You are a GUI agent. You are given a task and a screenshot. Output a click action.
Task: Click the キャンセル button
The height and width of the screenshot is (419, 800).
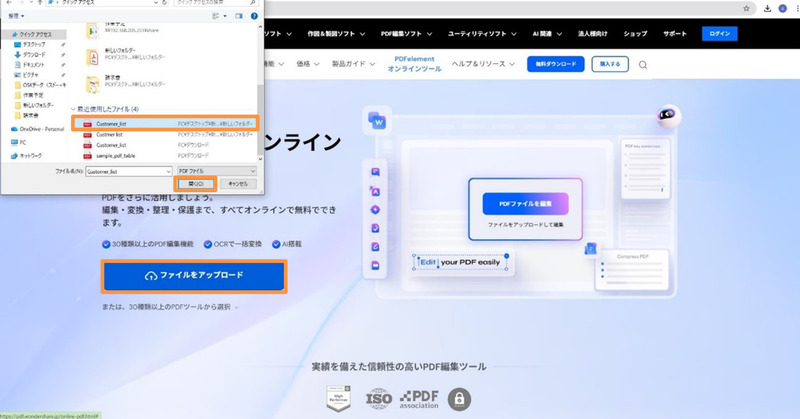click(x=238, y=184)
